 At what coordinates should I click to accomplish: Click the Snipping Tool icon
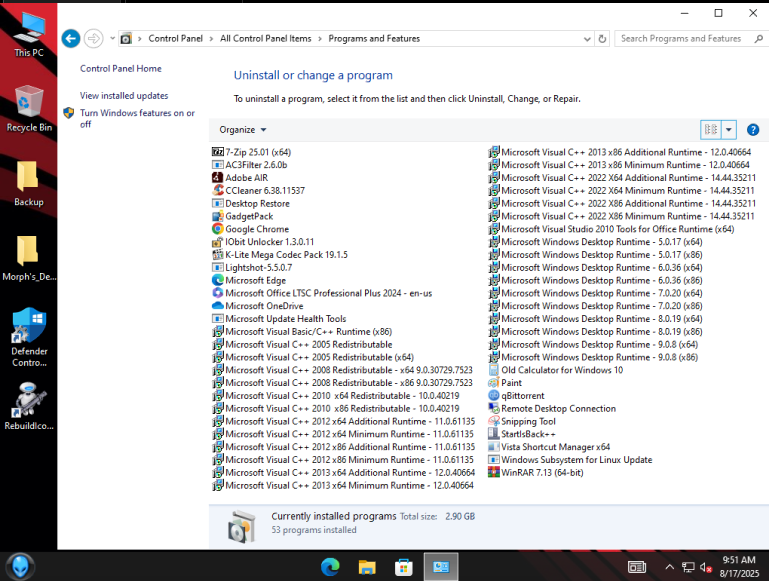[x=493, y=421]
